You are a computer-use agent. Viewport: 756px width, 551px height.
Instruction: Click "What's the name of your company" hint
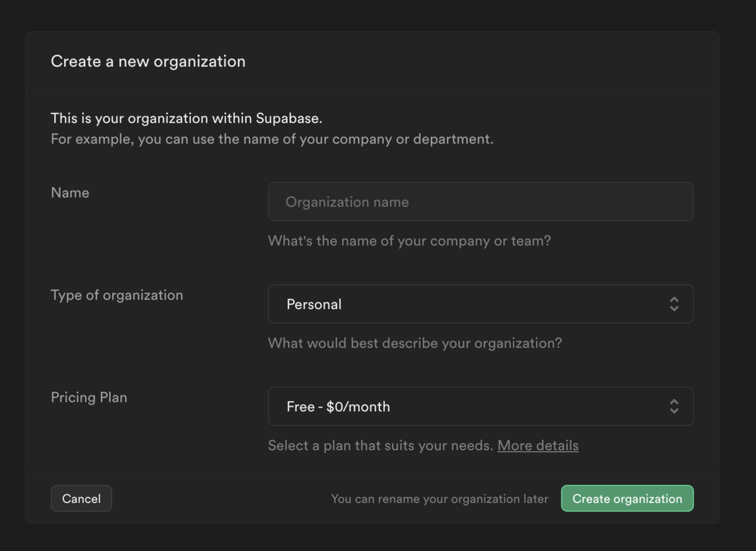point(409,241)
